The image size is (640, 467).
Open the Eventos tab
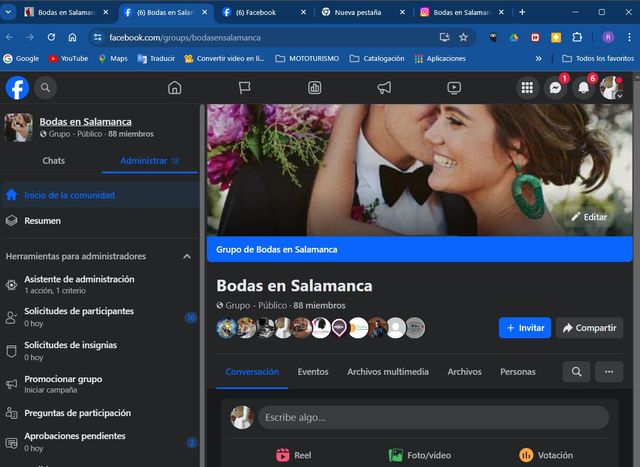313,372
